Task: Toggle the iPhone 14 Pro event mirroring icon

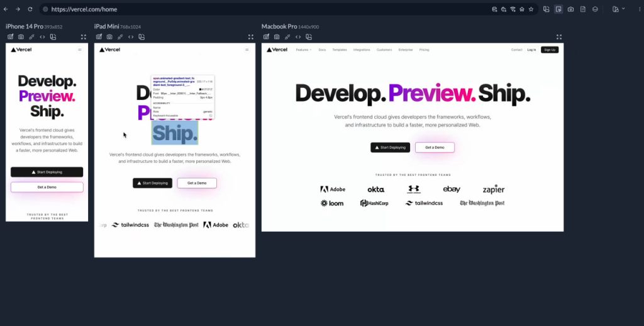Action: pos(31,37)
